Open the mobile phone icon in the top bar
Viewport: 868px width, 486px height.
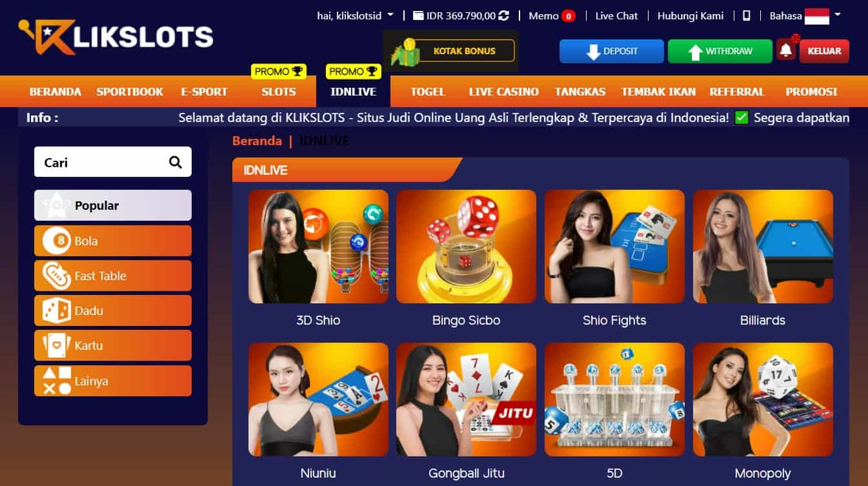pyautogui.click(x=747, y=15)
